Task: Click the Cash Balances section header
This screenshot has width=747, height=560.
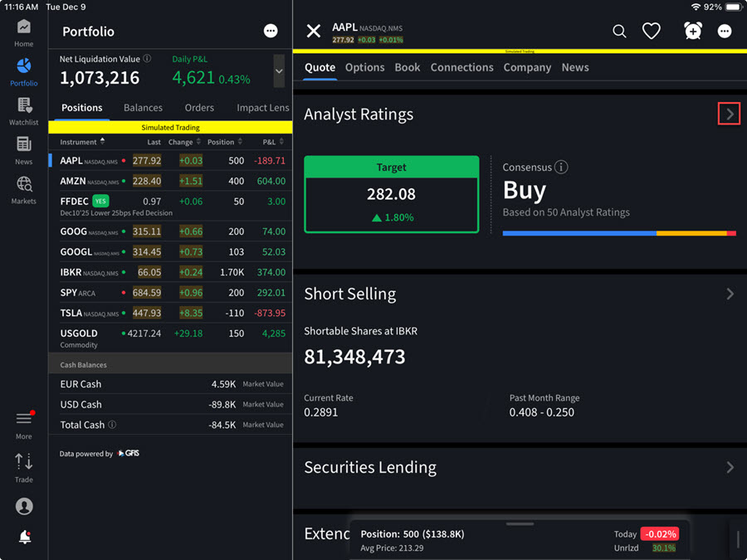Action: (x=170, y=364)
